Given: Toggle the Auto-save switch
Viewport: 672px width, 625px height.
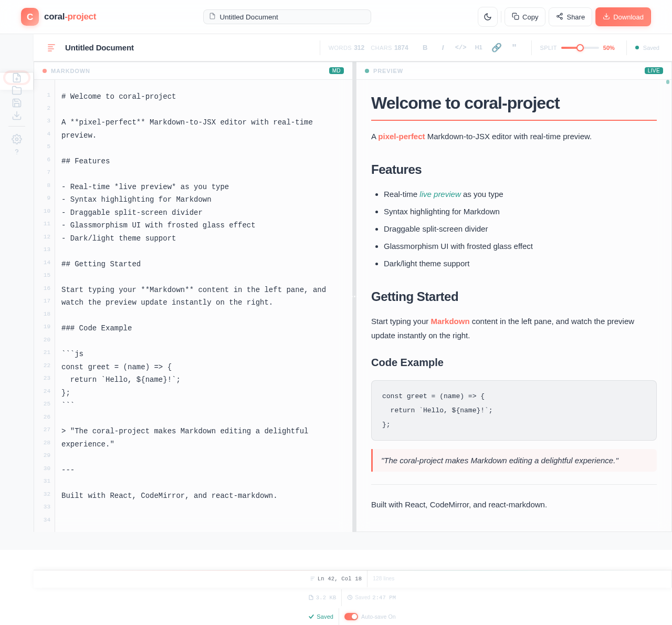Looking at the screenshot, I should click(351, 617).
